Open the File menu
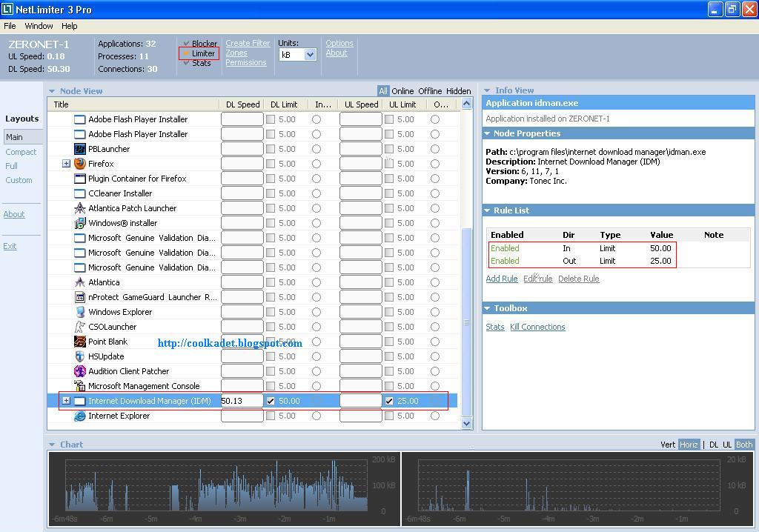Viewport: 759px width, 532px height. click(10, 26)
